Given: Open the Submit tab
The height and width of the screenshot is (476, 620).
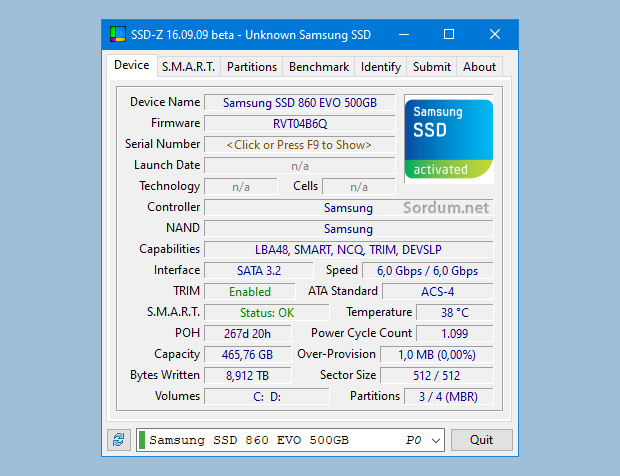Looking at the screenshot, I should pyautogui.click(x=432, y=67).
